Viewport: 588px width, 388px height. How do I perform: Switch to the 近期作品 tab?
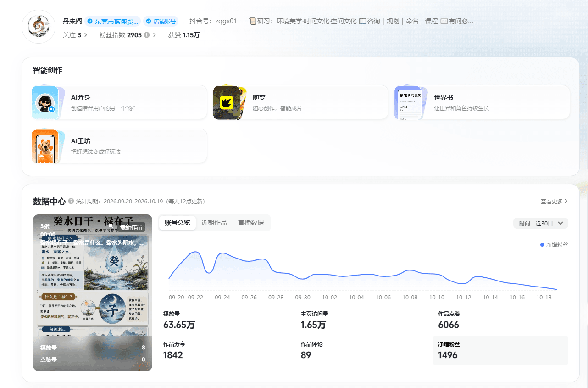214,223
